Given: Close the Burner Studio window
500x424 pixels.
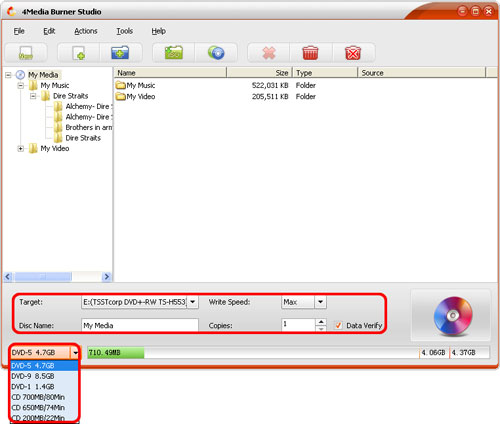Looking at the screenshot, I should tap(488, 11).
